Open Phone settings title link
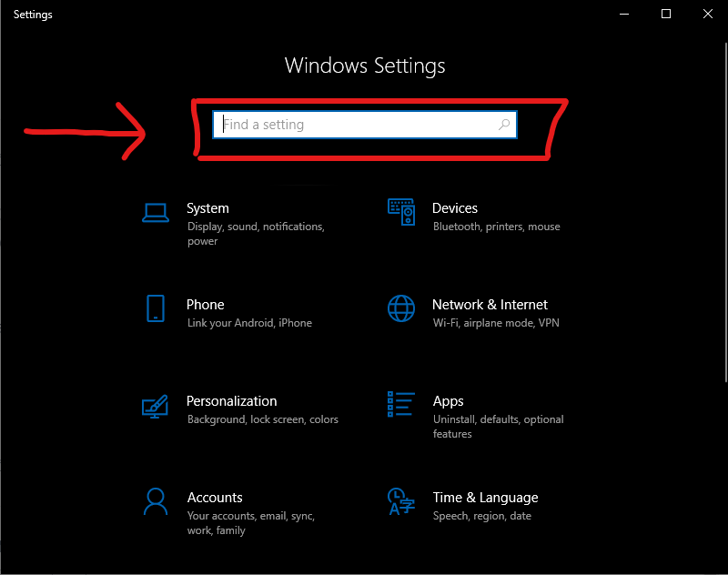728x575 pixels. 206,305
